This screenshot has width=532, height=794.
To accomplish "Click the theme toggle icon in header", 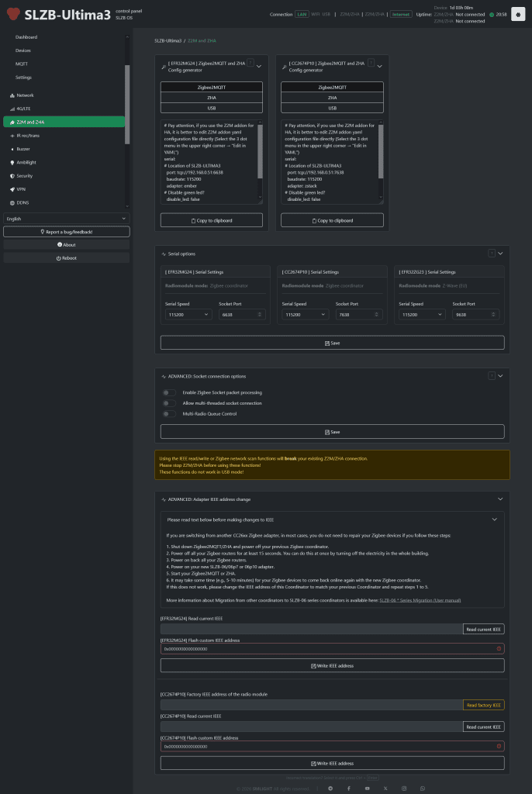I will [x=517, y=14].
